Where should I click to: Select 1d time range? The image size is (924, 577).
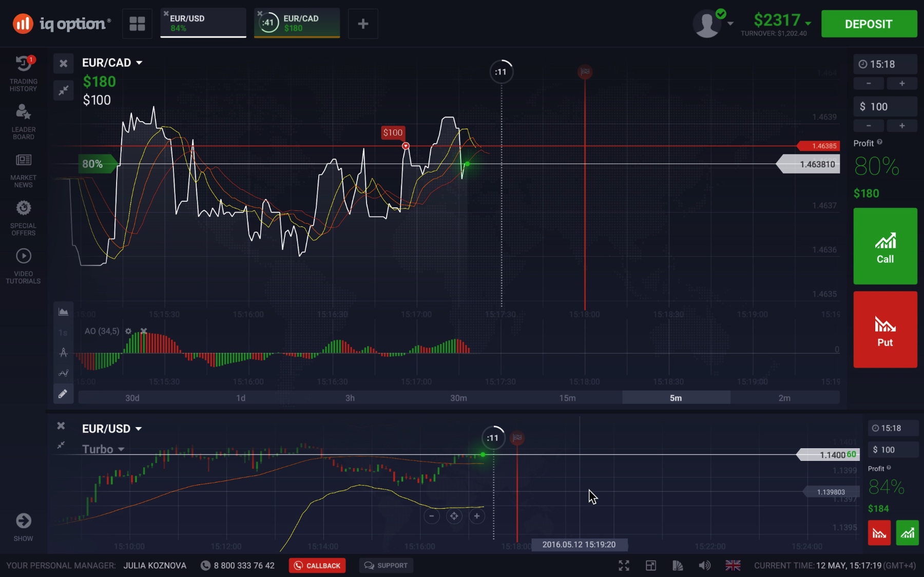point(241,398)
